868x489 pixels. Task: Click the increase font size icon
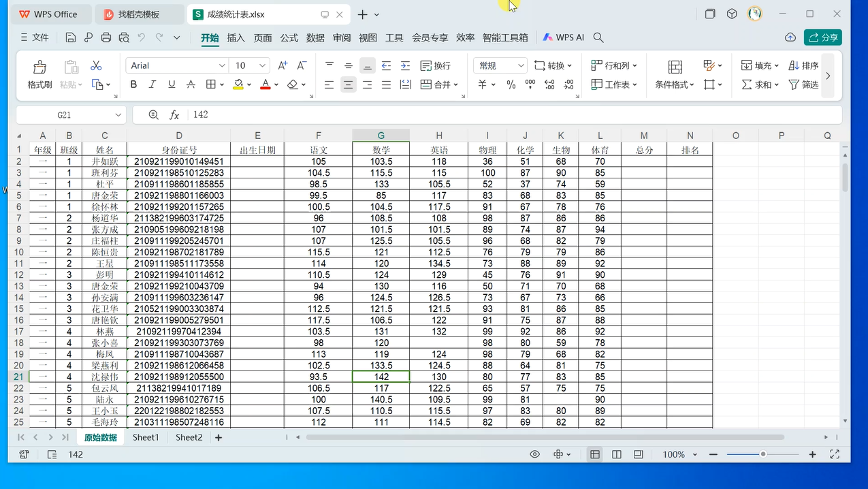coord(283,65)
